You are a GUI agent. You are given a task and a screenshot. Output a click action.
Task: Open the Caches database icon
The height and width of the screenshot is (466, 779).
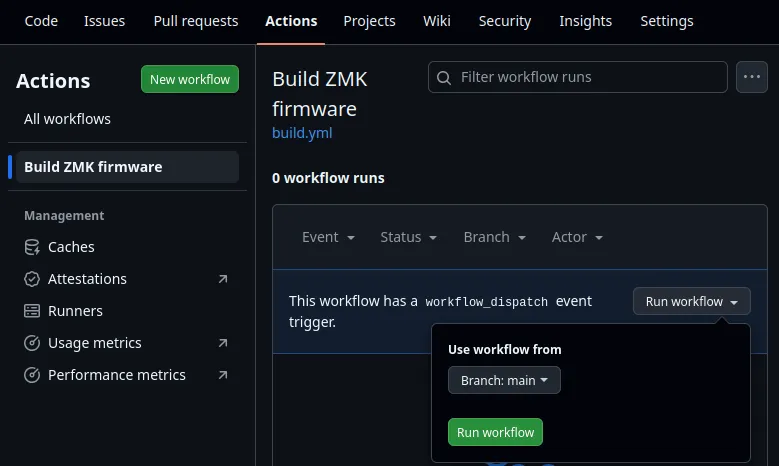click(32, 247)
